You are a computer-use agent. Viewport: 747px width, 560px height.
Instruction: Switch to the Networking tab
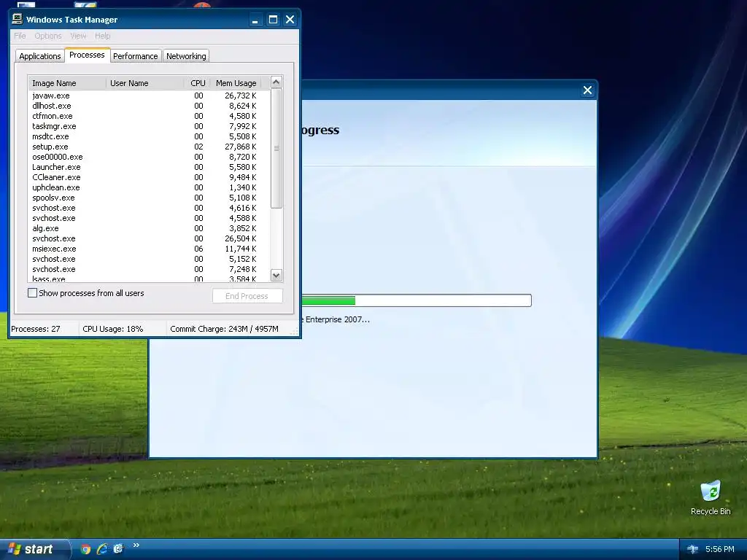(x=186, y=56)
